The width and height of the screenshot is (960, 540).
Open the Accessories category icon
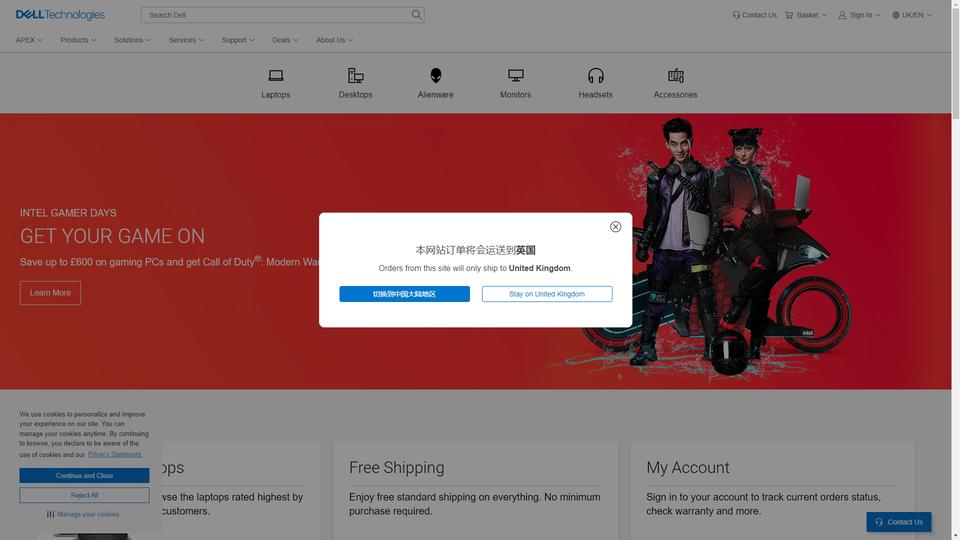pyautogui.click(x=675, y=75)
